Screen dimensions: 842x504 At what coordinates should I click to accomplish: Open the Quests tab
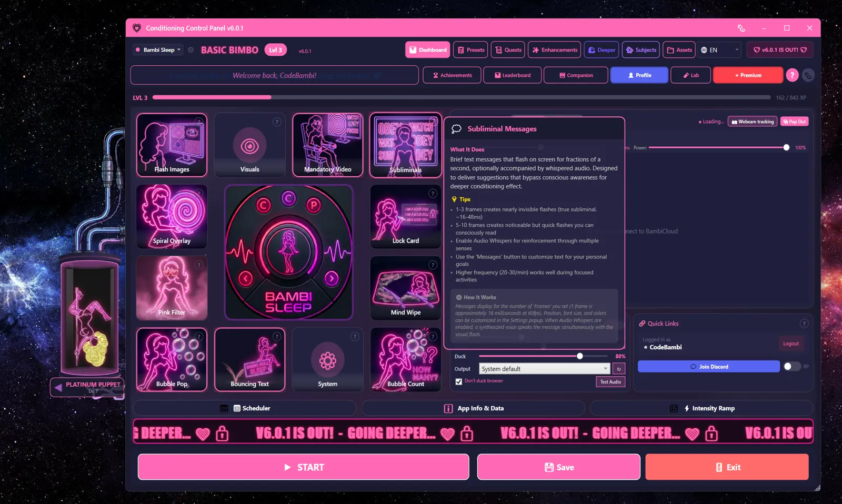508,50
